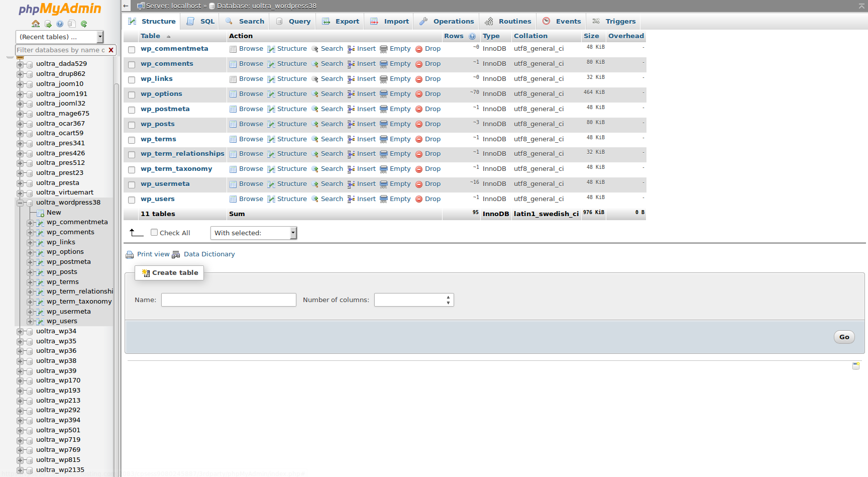Image resolution: width=868 pixels, height=477 pixels.
Task: Click the server icon in breadcrumb
Action: click(x=141, y=6)
